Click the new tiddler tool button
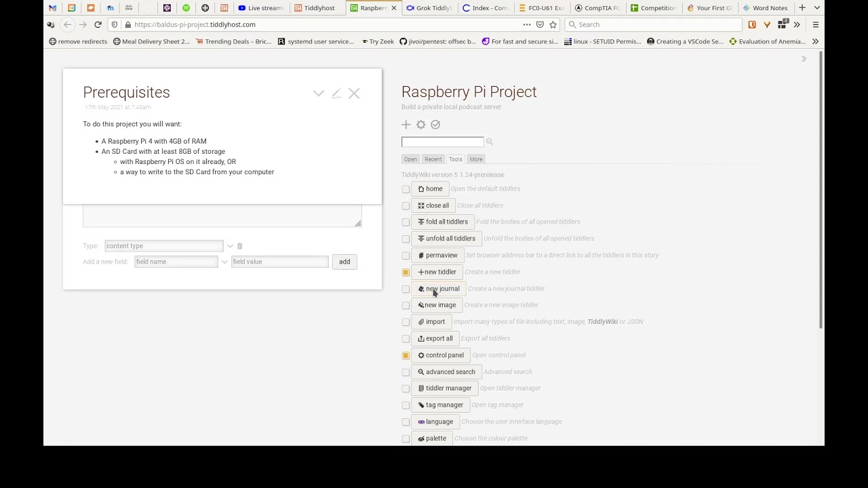The width and height of the screenshot is (868, 488). [437, 272]
